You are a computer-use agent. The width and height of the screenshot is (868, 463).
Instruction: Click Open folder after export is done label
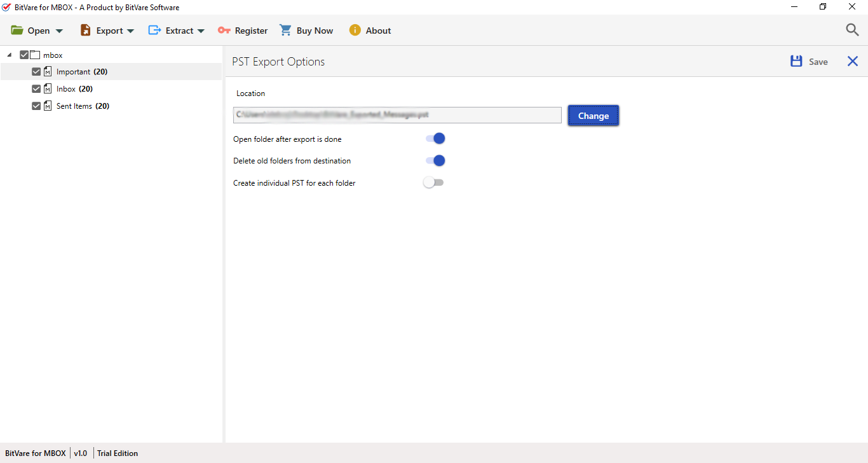tap(287, 139)
